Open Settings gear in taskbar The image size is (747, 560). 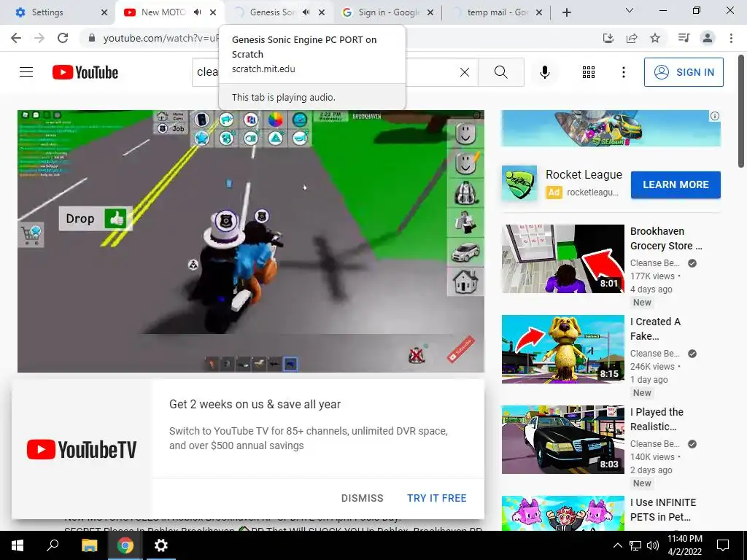pos(161,545)
